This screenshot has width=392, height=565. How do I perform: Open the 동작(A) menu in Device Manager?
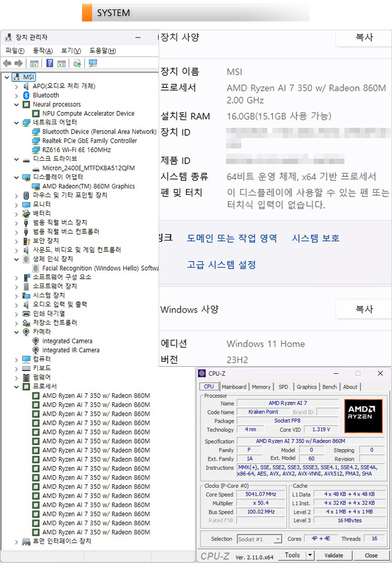(43, 51)
